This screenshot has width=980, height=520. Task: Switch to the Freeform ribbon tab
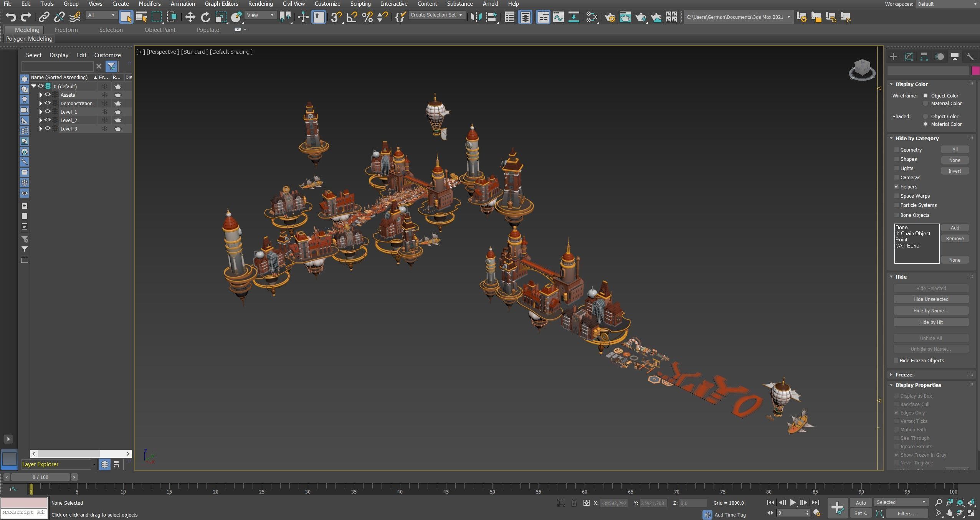tap(66, 30)
